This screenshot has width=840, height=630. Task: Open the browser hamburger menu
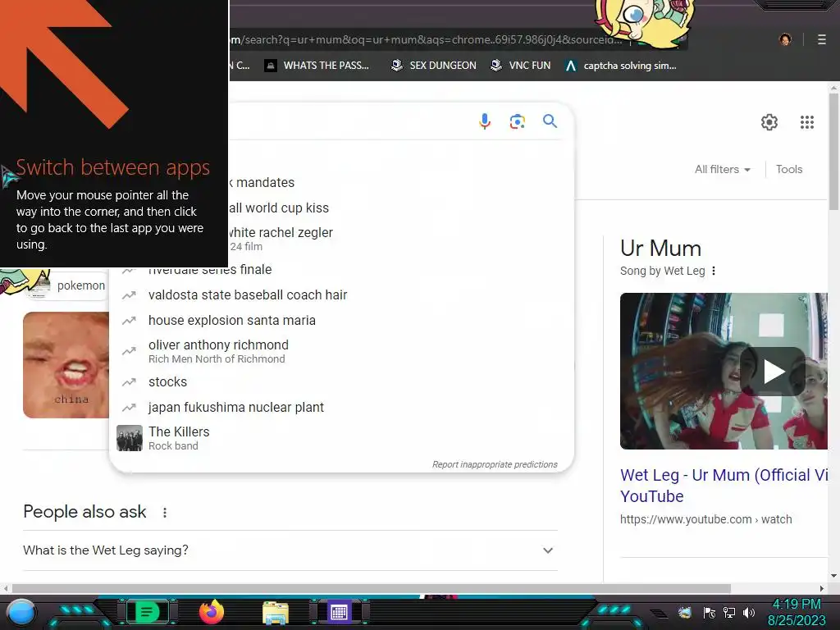(x=822, y=39)
